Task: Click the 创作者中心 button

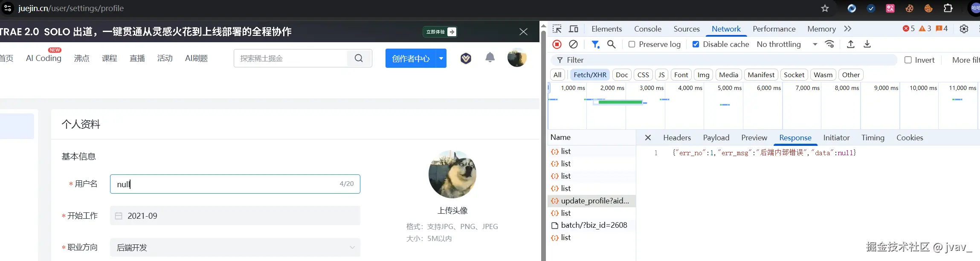Action: point(411,58)
